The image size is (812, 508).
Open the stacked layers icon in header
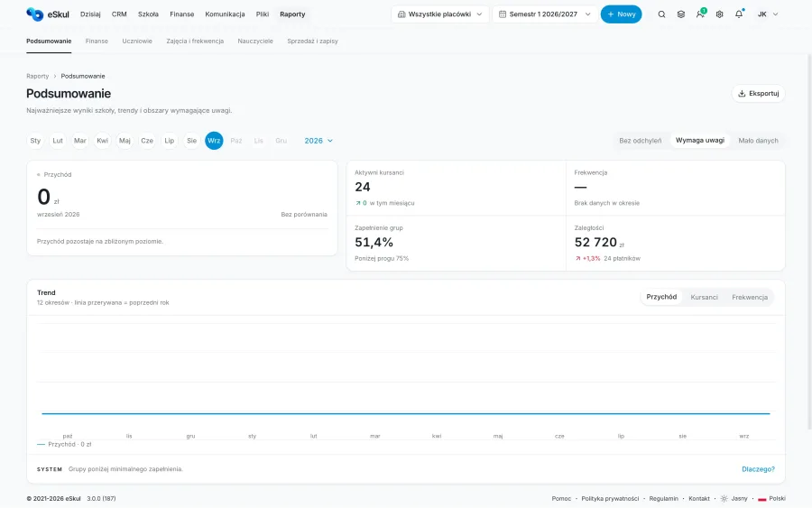click(x=680, y=14)
